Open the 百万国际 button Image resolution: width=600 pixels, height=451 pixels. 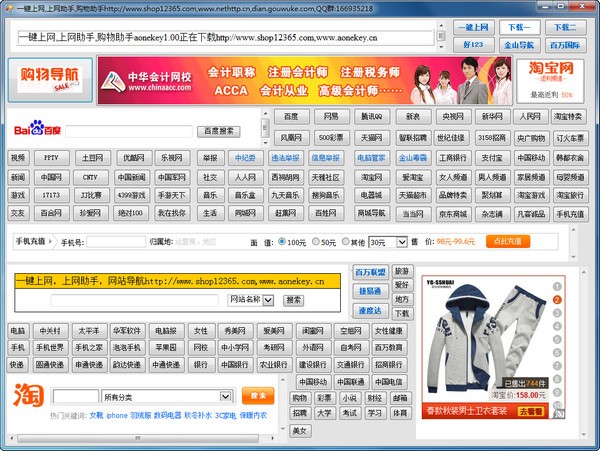565,45
